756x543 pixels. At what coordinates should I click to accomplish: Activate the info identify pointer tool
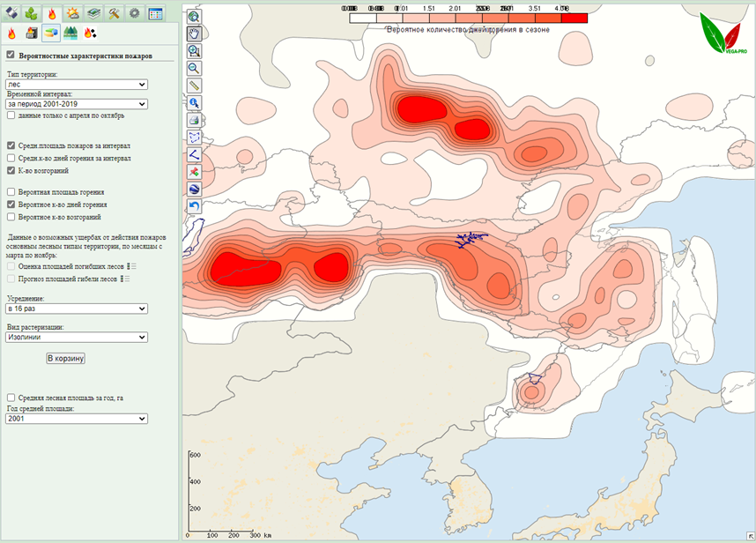tap(194, 103)
